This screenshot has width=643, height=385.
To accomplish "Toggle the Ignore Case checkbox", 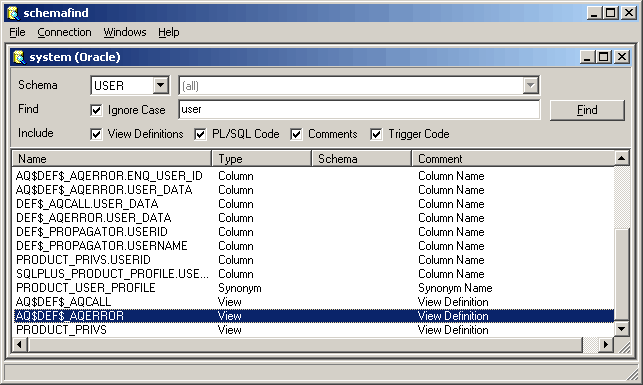I will [x=96, y=110].
